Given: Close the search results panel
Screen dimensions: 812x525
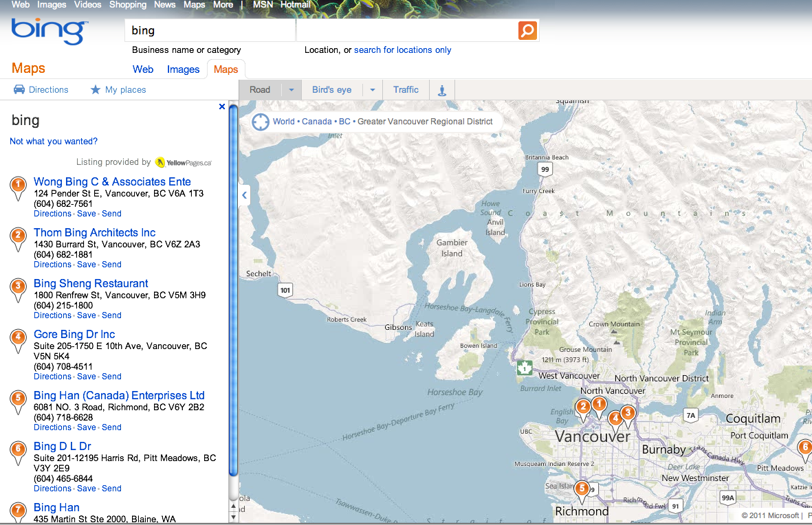Looking at the screenshot, I should click(222, 107).
